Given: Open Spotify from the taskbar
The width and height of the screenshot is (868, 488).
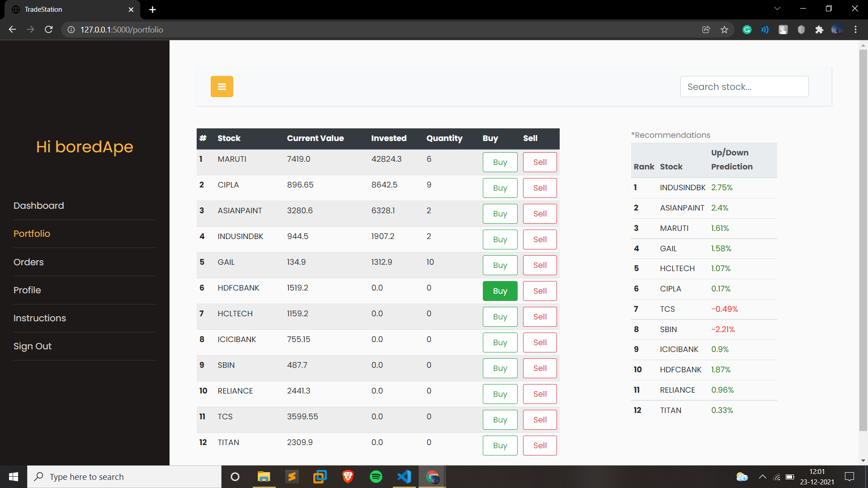Looking at the screenshot, I should coord(376,477).
